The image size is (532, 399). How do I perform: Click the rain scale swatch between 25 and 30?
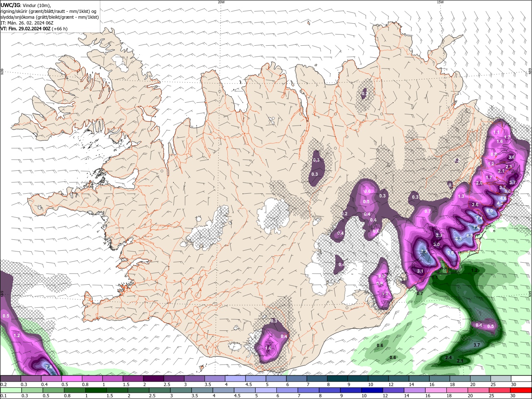pyautogui.click(x=499, y=390)
